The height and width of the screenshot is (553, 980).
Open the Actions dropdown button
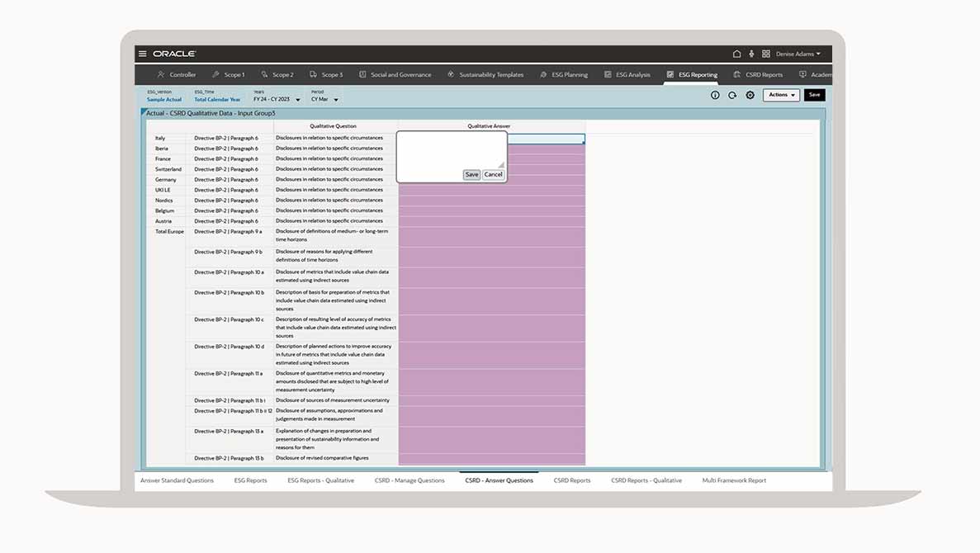pyautogui.click(x=781, y=95)
